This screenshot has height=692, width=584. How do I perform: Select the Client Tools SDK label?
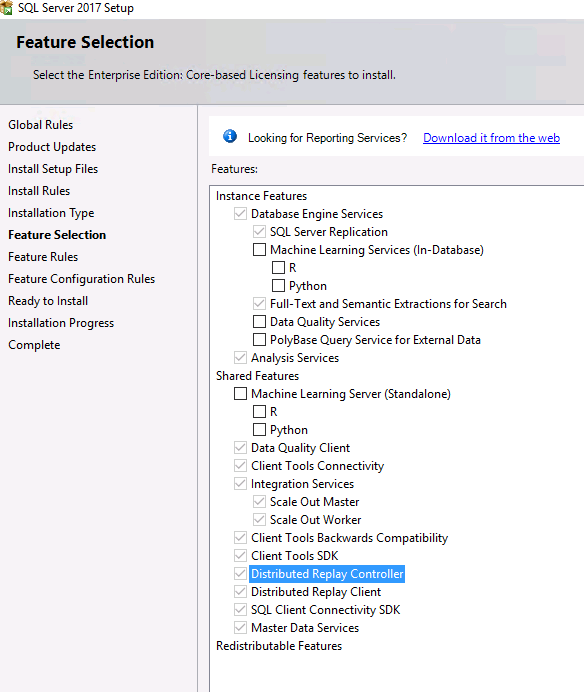pyautogui.click(x=294, y=556)
